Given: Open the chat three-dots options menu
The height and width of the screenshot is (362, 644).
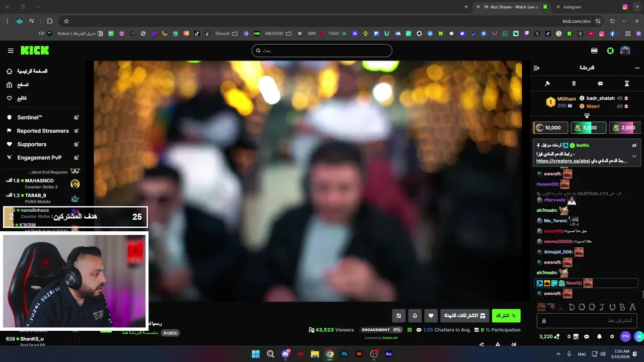Looking at the screenshot, I should [637, 68].
